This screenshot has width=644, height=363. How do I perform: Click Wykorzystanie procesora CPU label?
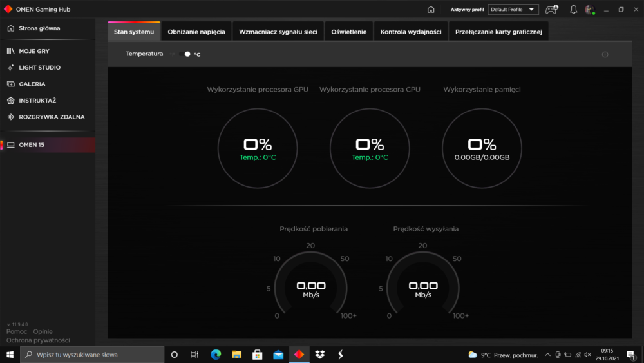coord(370,89)
